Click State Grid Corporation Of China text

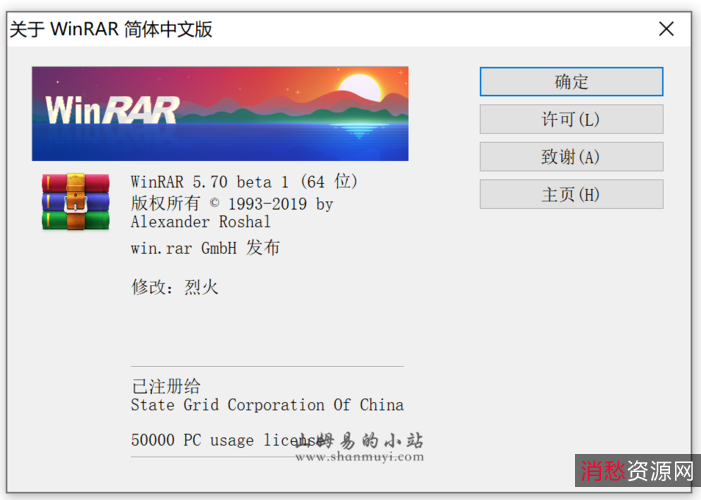[x=267, y=405]
